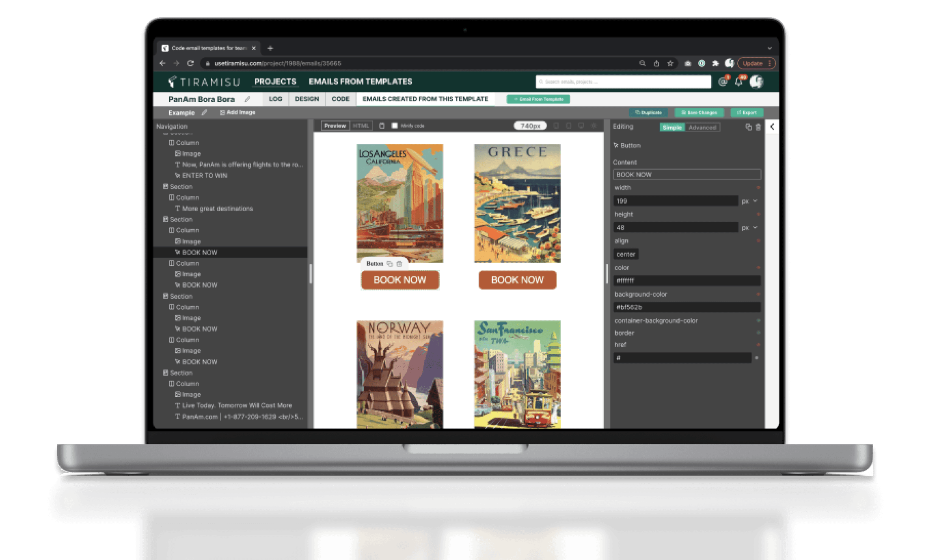The height and width of the screenshot is (560, 950).
Task: Select the More great destinations text node
Action: point(214,209)
